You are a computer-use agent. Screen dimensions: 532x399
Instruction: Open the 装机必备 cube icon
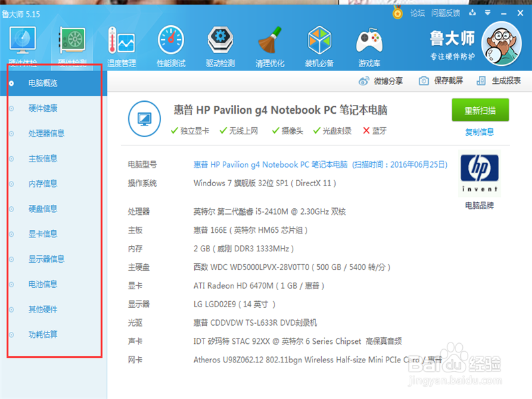point(319,40)
